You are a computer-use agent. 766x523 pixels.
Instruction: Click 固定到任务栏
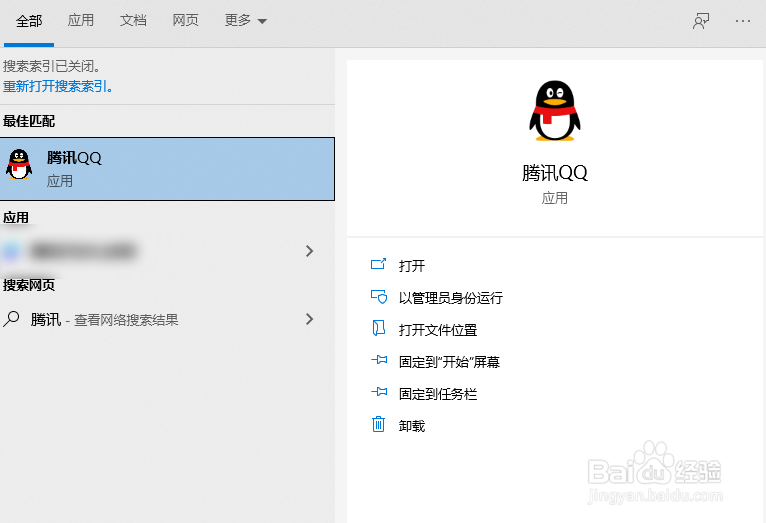pyautogui.click(x=438, y=394)
